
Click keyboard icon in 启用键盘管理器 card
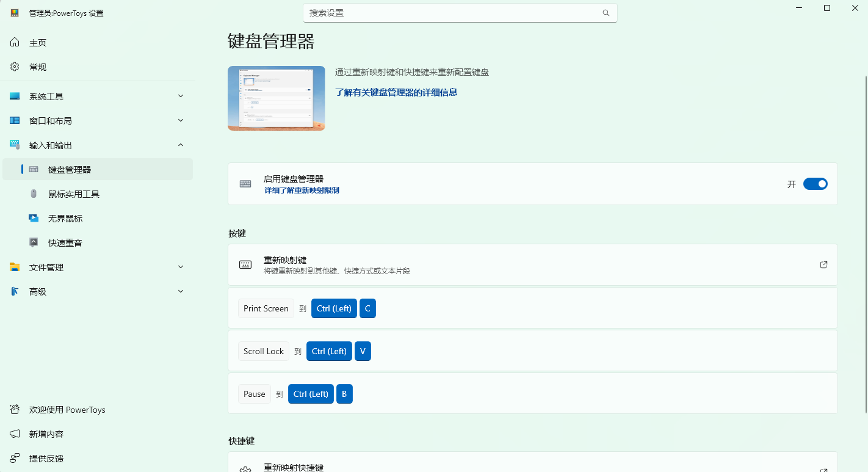click(x=245, y=184)
